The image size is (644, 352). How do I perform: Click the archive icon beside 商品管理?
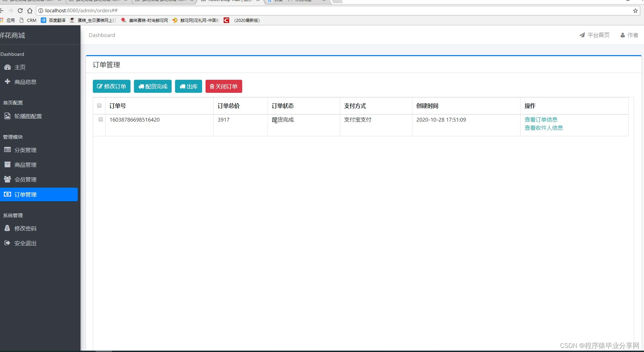click(8, 164)
